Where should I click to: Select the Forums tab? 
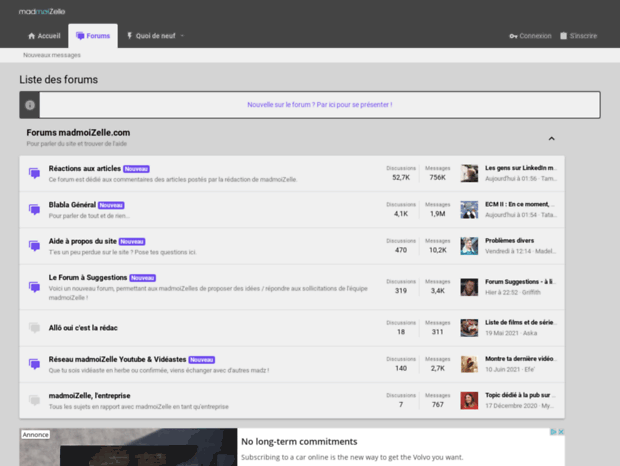pos(93,36)
